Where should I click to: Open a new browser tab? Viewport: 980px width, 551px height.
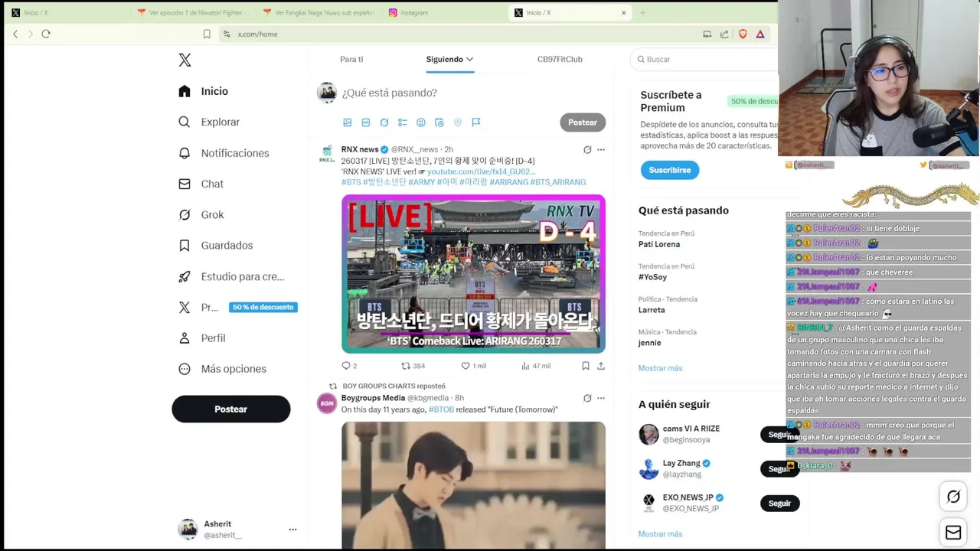click(642, 12)
